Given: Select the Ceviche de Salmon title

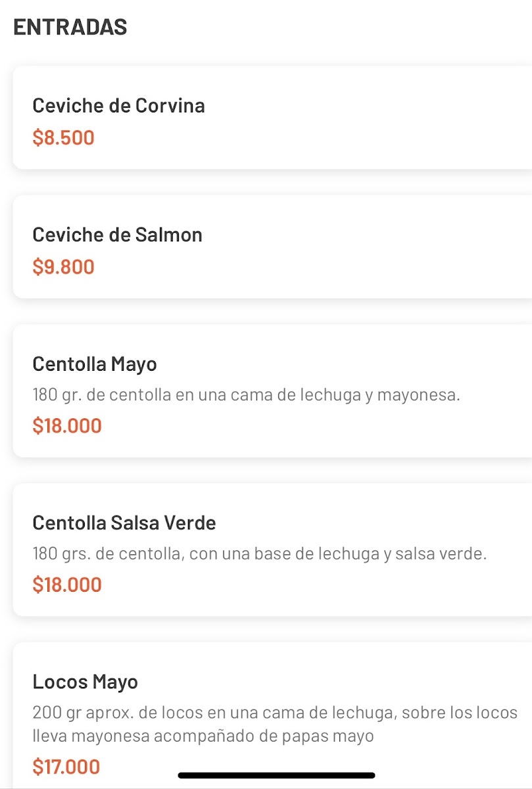Looking at the screenshot, I should (117, 235).
